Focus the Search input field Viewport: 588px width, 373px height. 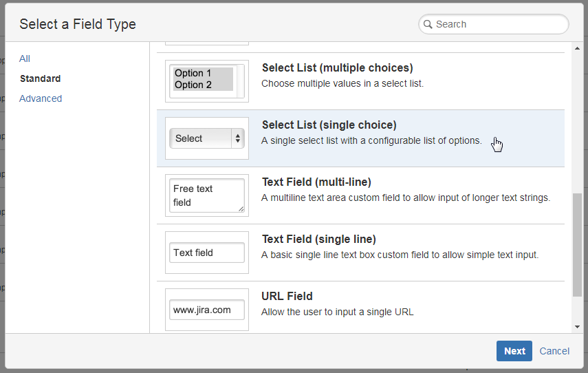pyautogui.click(x=499, y=24)
